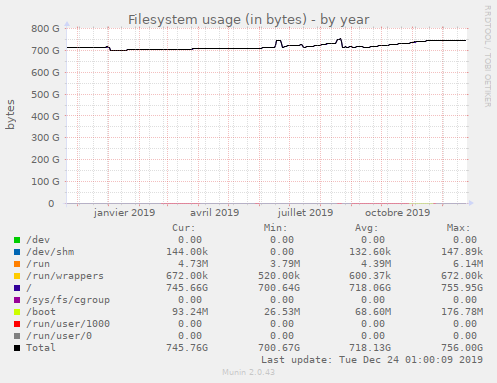497x383 pixels.
Task: Click the /run/wrappers average 600.37k
Action: [x=370, y=276]
